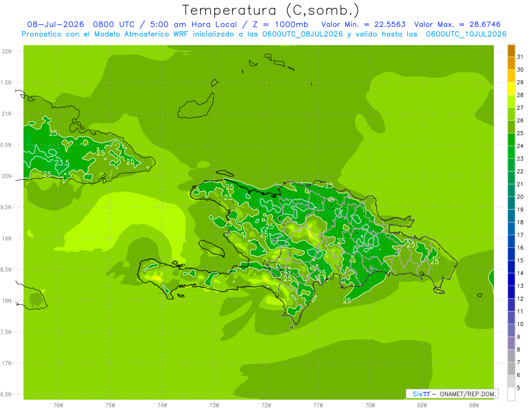Click the 22N latitude axis label
Viewport: 532px width, 411px height.
[7, 51]
